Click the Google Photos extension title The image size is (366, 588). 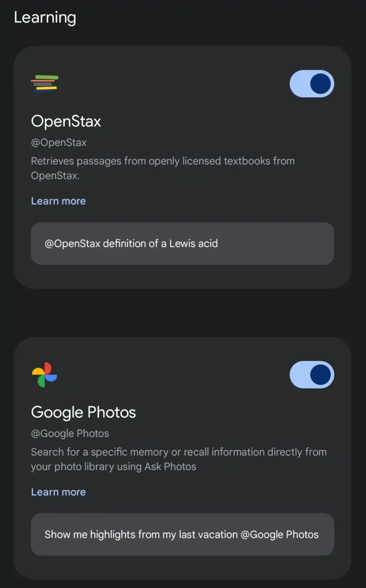coord(83,412)
